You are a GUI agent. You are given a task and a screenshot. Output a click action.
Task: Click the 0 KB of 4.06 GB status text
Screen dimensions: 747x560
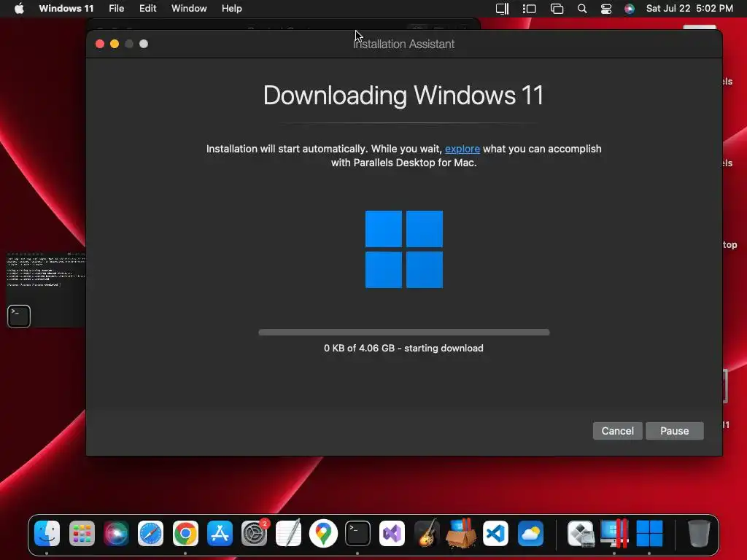coord(403,348)
